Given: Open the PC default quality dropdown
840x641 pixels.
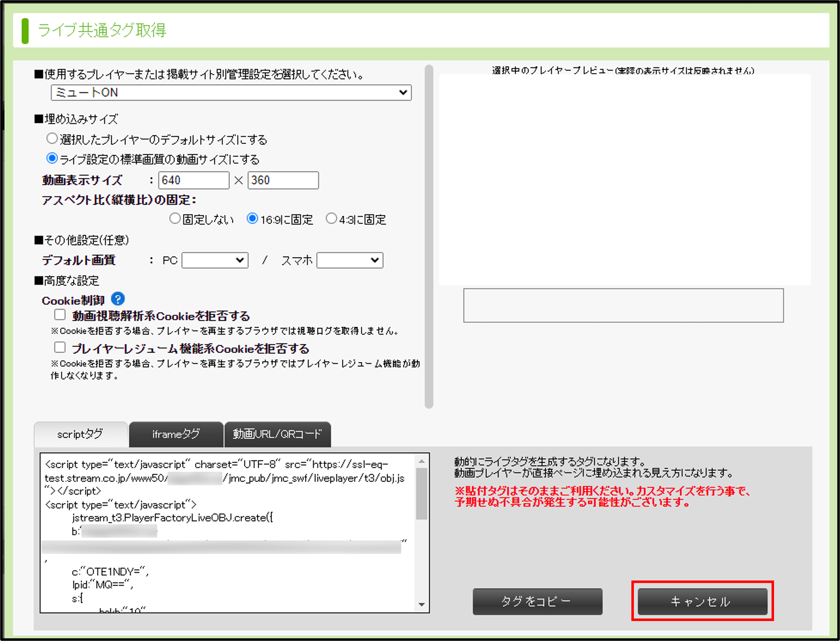Looking at the screenshot, I should [215, 260].
